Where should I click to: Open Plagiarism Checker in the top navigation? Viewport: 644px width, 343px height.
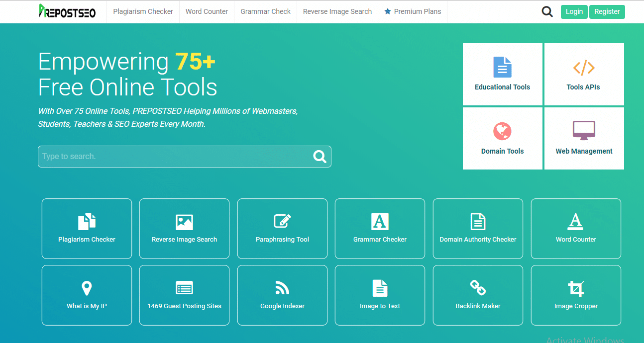(143, 11)
